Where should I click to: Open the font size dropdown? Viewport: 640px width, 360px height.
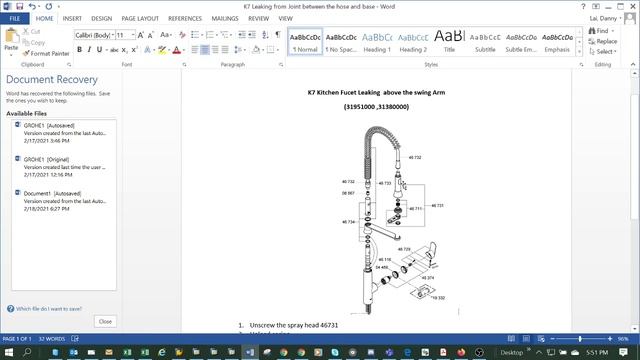[133, 35]
